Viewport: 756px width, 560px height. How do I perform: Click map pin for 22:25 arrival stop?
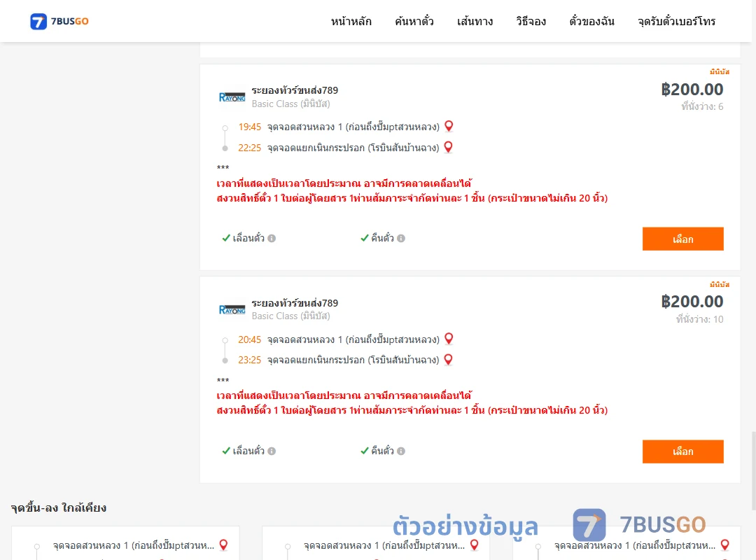coord(449,146)
